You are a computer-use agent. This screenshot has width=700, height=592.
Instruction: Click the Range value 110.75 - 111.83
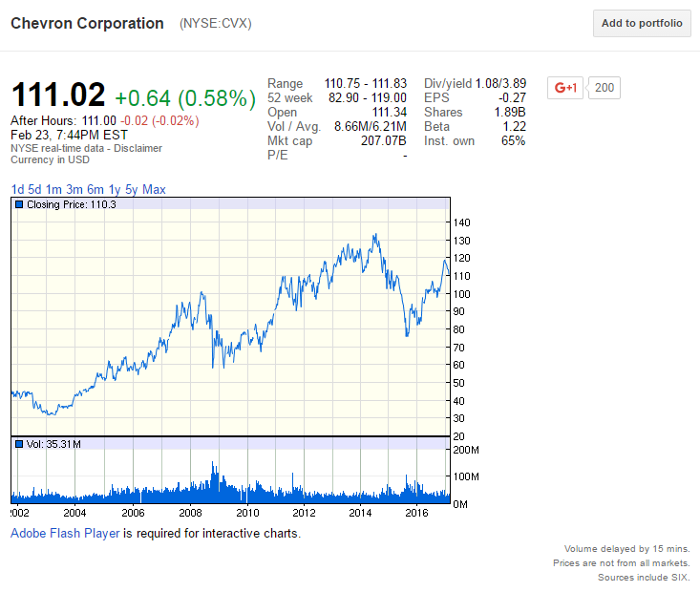365,83
